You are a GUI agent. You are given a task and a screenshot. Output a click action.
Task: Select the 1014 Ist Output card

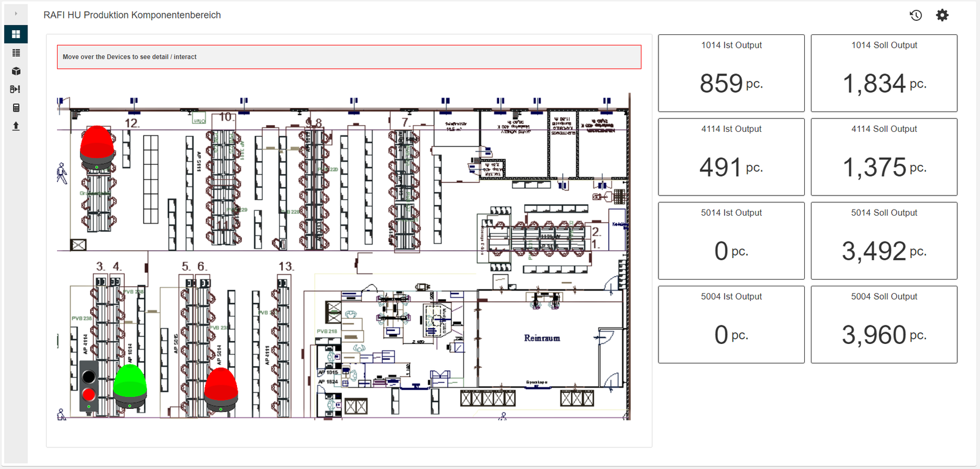click(731, 73)
